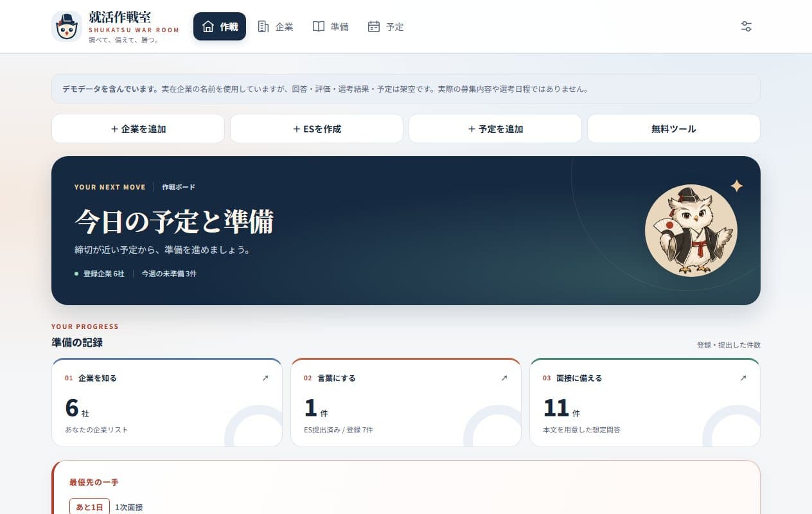Viewport: 812px width, 514px height.
Task: Click the 本文を用意した想定問答 caption
Action: pos(581,430)
